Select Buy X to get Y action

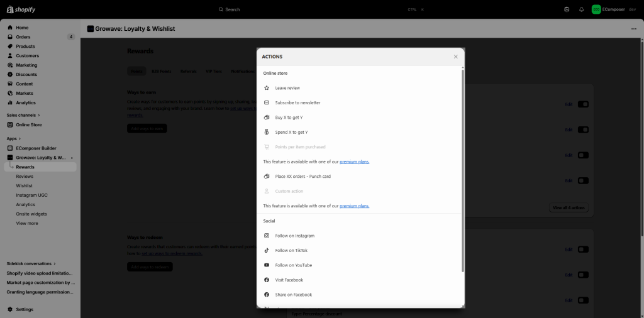click(289, 118)
